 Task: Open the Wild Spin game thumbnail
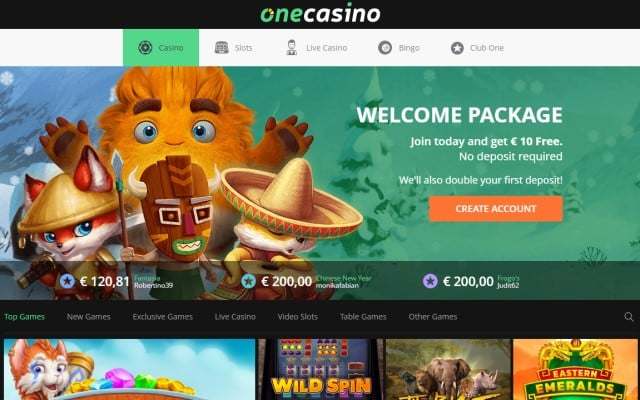click(322, 369)
